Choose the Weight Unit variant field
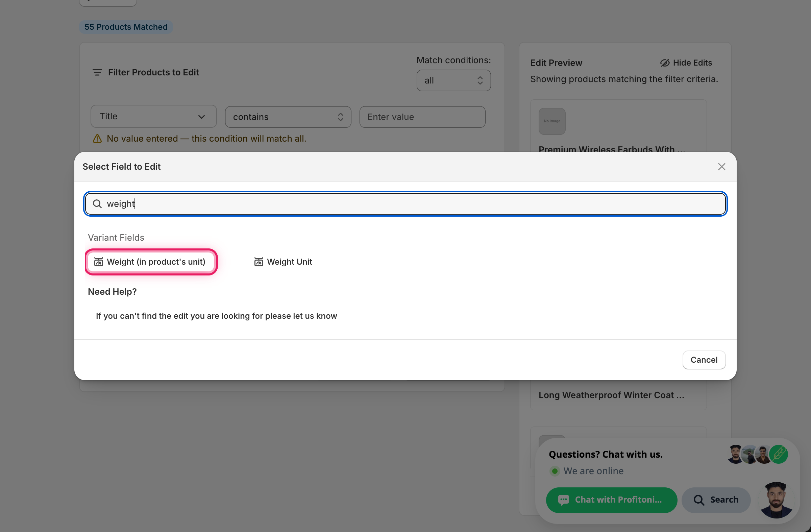Viewport: 811px width, 532px height. point(283,262)
